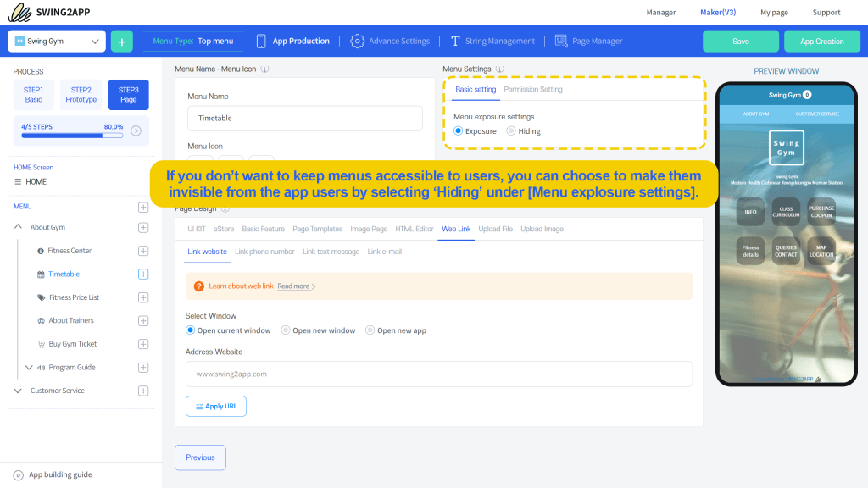Open the Web Link page design tab
Screen dimensions: 868x488
456,229
